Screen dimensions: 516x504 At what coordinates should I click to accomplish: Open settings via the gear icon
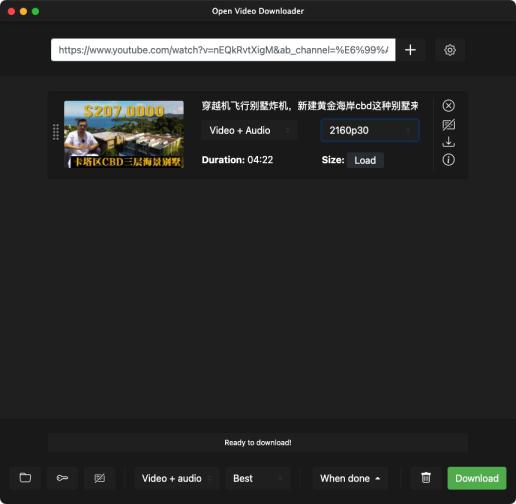coord(450,50)
